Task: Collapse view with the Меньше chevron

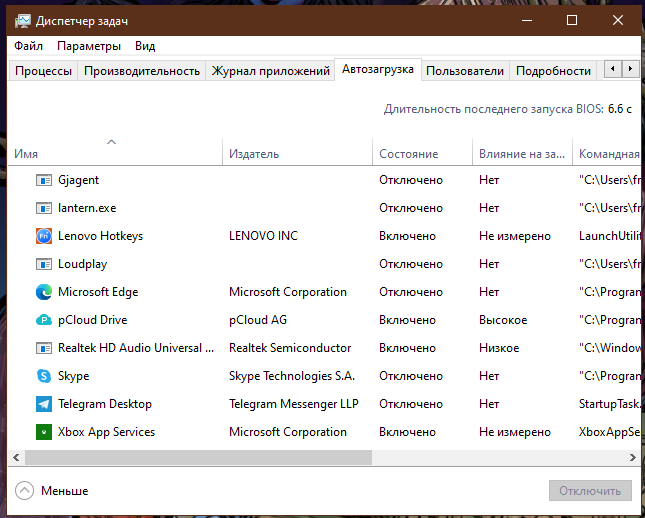Action: [x=24, y=490]
